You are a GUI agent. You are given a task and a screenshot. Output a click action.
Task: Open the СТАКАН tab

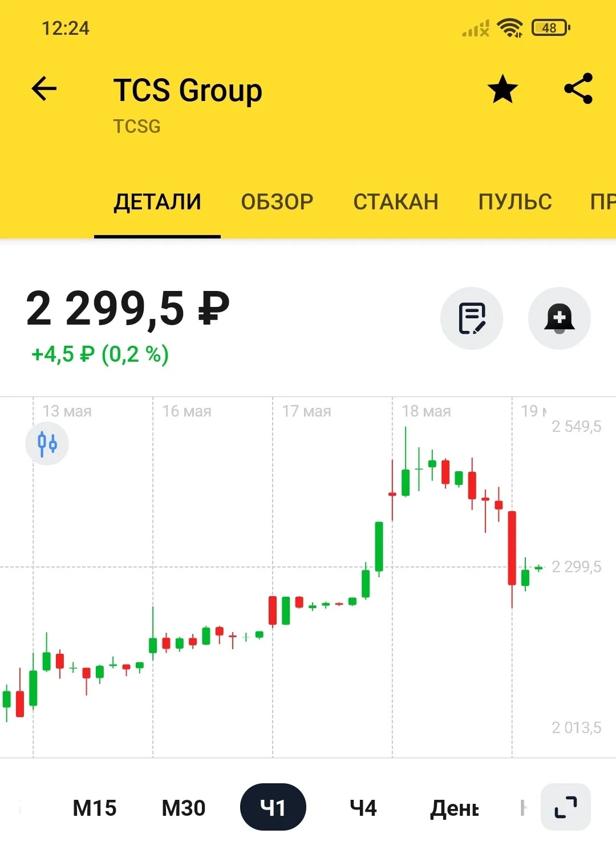point(396,202)
